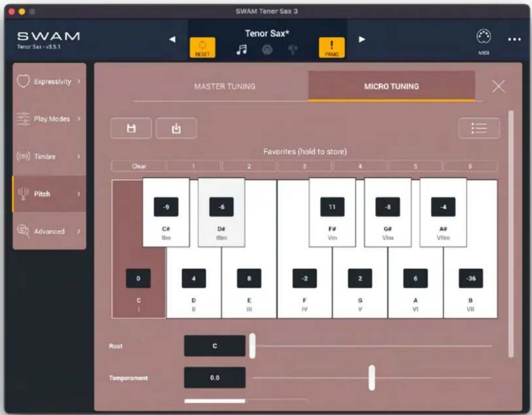Select favorite slot 1
Viewport: 532px width, 415px height.
(x=193, y=166)
